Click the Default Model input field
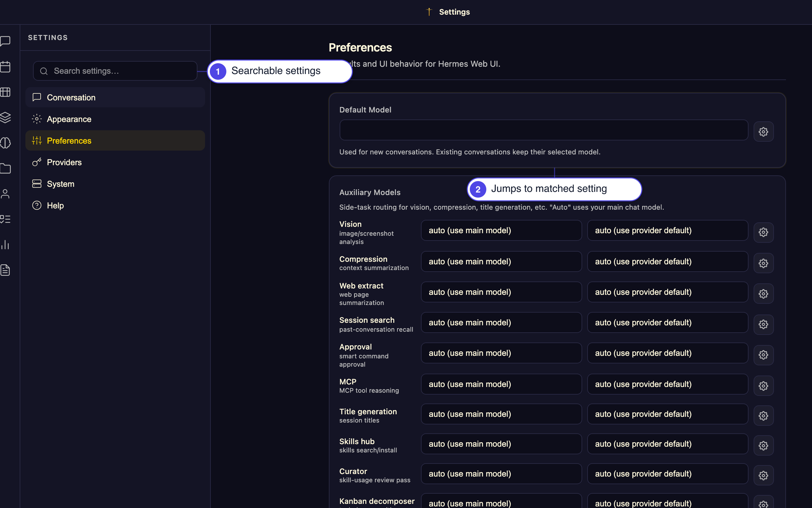The image size is (812, 508). [x=544, y=130]
